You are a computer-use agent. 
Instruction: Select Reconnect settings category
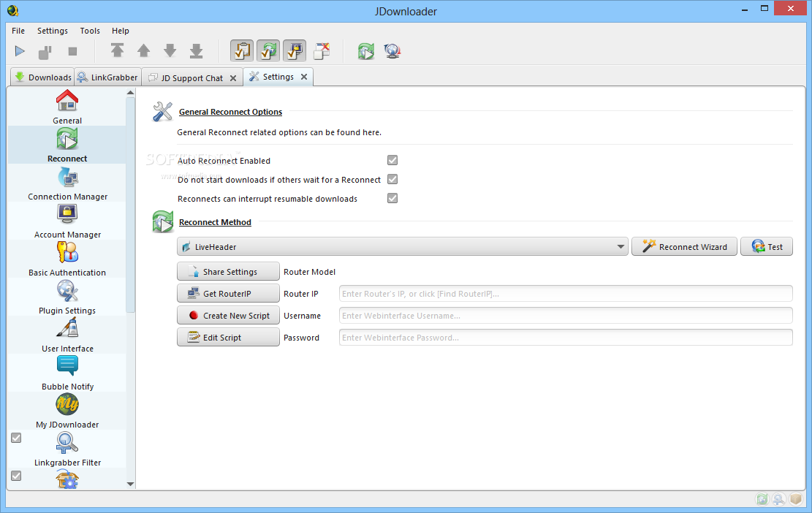click(67, 145)
